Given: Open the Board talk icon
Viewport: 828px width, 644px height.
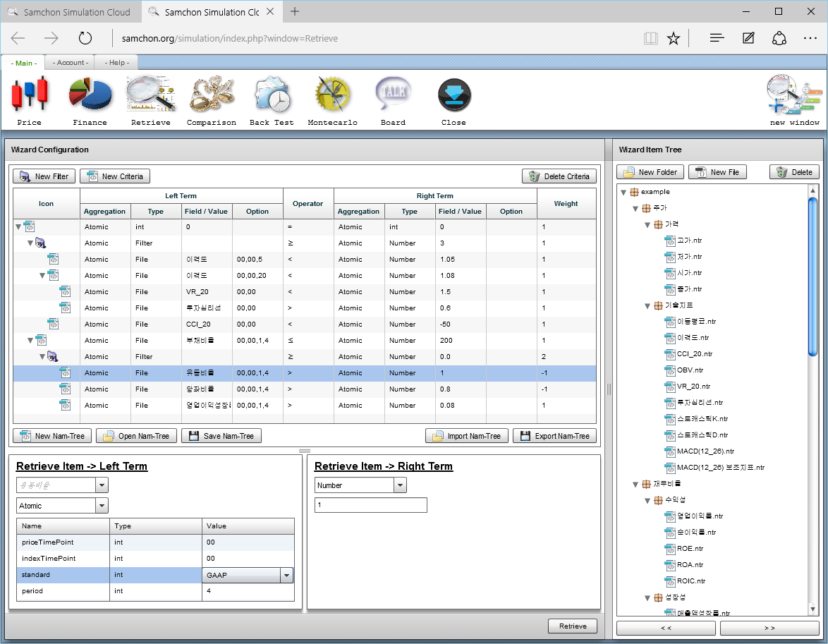Looking at the screenshot, I should point(393,95).
